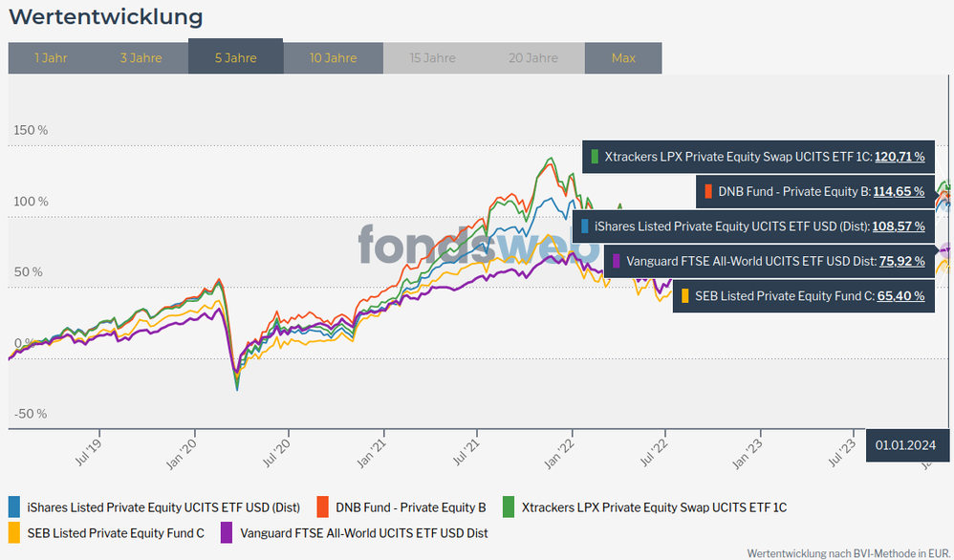Hide iShares Listed Private Equity series label
The image size is (954, 560).
(163, 507)
